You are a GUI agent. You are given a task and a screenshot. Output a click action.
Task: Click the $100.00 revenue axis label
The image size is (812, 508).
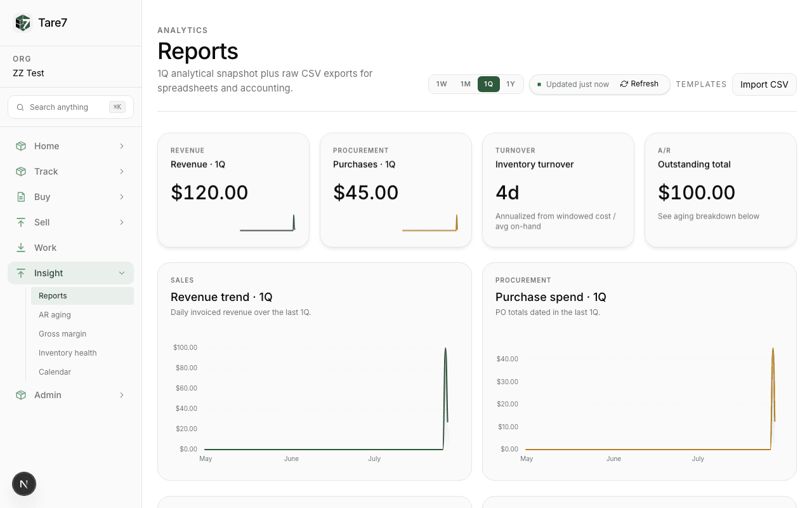click(185, 347)
